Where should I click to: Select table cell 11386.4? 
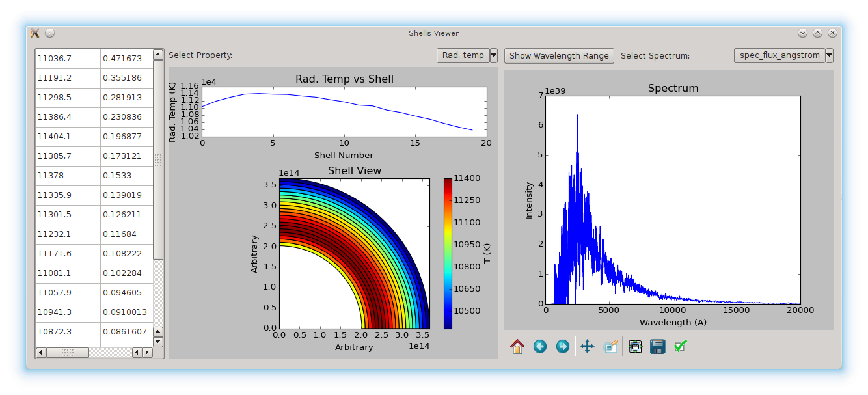coord(68,117)
